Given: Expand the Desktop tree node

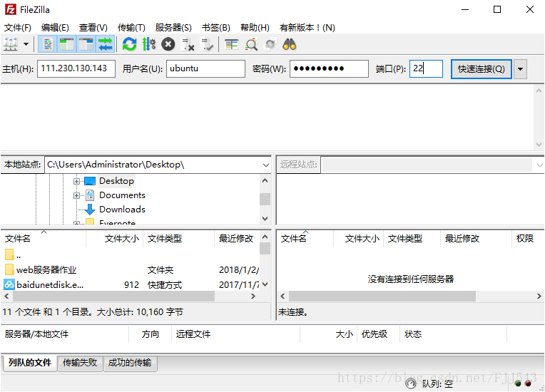Looking at the screenshot, I should click(76, 181).
